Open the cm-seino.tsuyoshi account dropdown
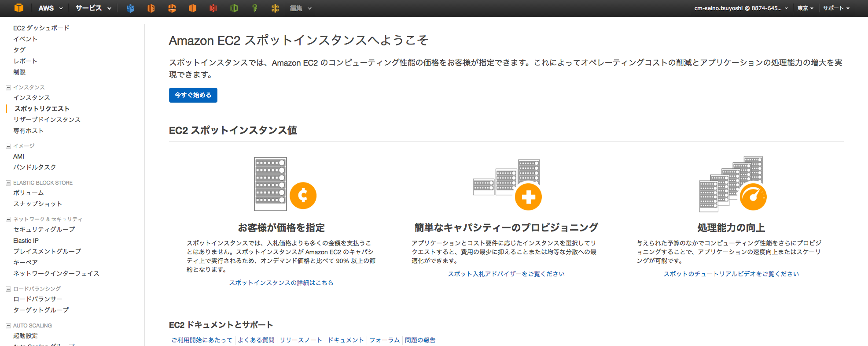The height and width of the screenshot is (346, 868). (741, 8)
